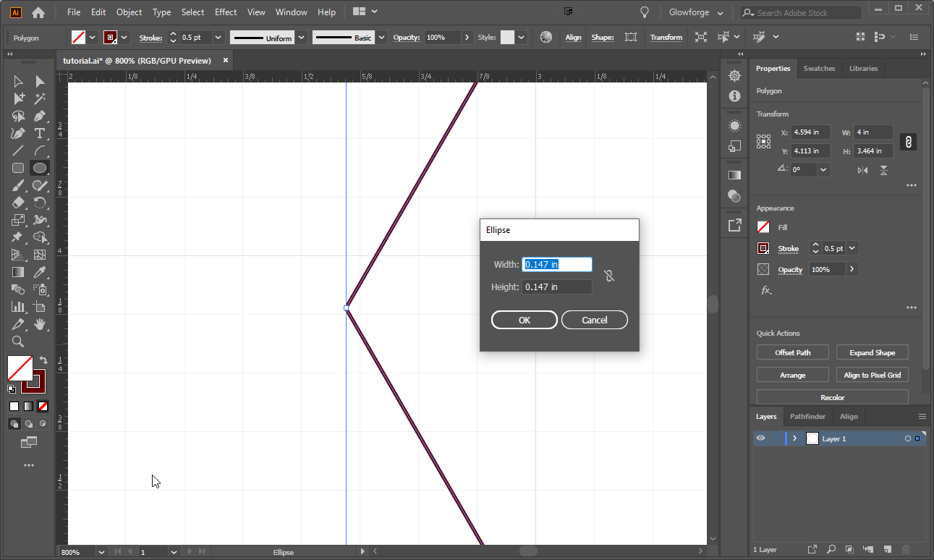Click the Offset Path quick action

(793, 352)
